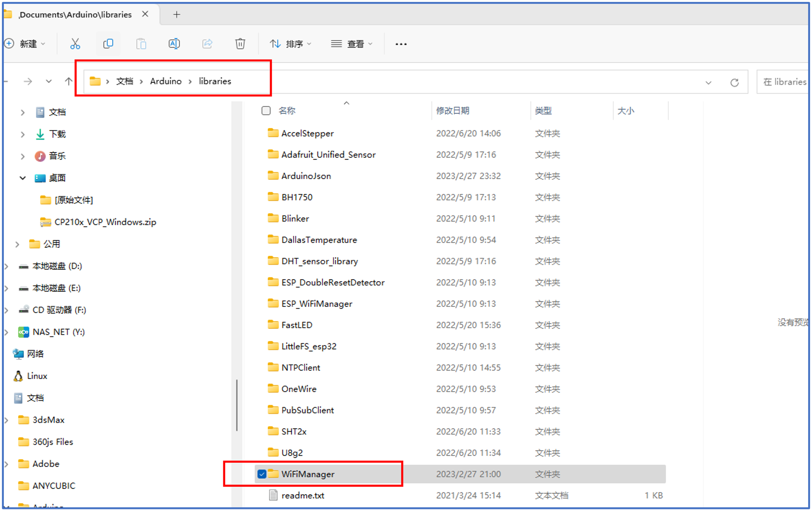The height and width of the screenshot is (510, 812).
Task: Click the 在 libraries search box
Action: coord(784,82)
